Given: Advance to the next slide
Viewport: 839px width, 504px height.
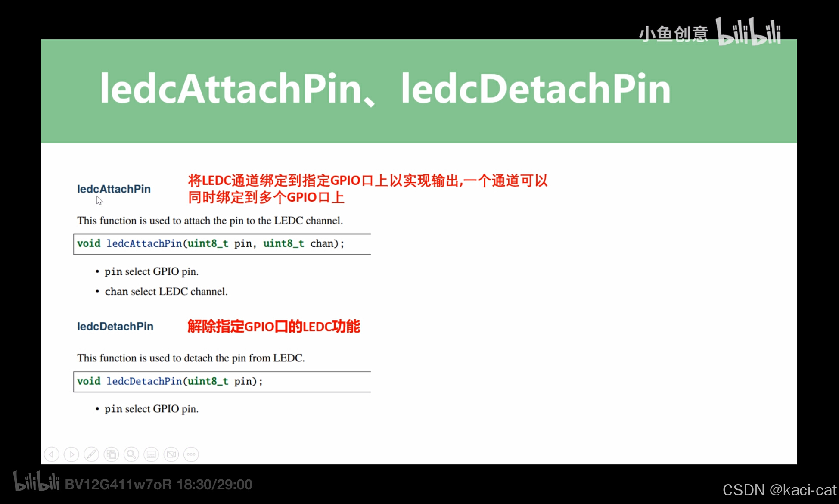Looking at the screenshot, I should [71, 454].
